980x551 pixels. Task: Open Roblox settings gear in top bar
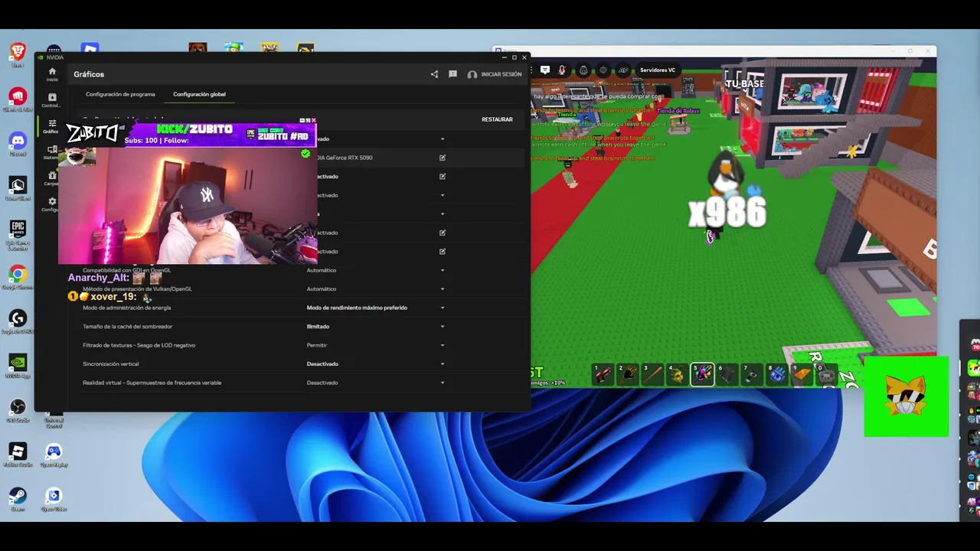tap(603, 70)
